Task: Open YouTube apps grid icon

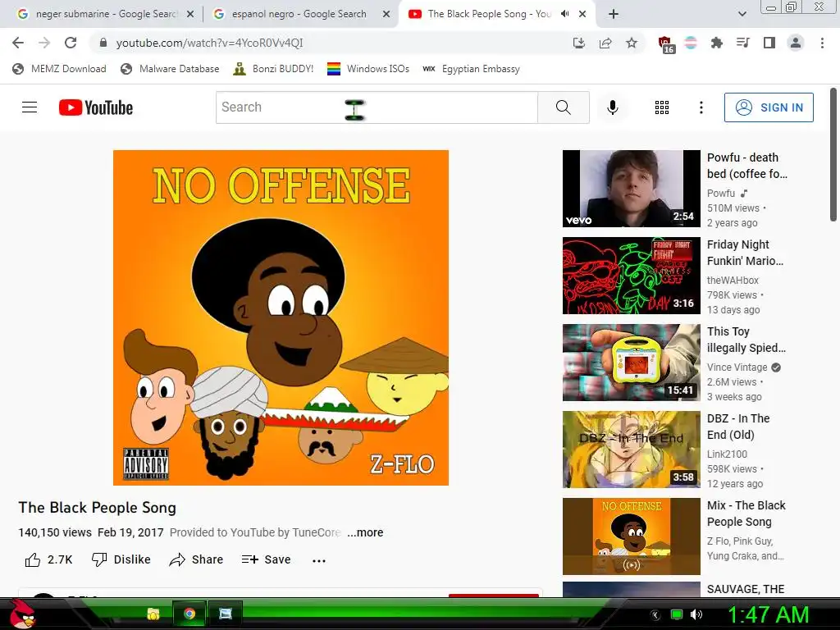Action: click(662, 107)
